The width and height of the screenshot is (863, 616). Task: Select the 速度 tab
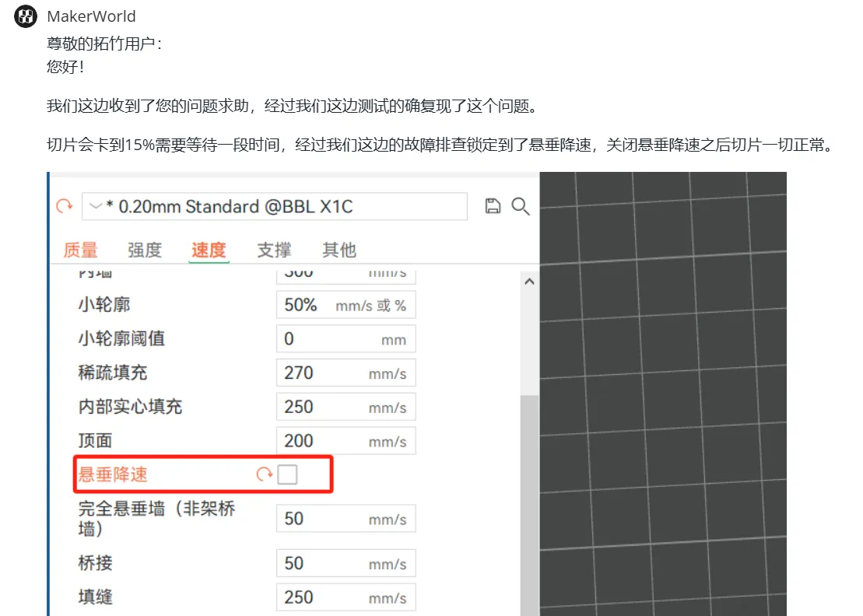[x=209, y=250]
